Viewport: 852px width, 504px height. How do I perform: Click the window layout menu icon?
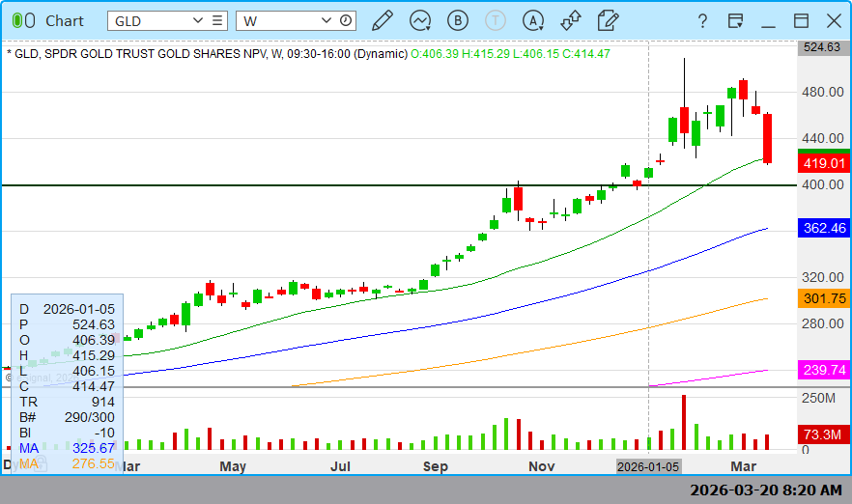click(735, 20)
